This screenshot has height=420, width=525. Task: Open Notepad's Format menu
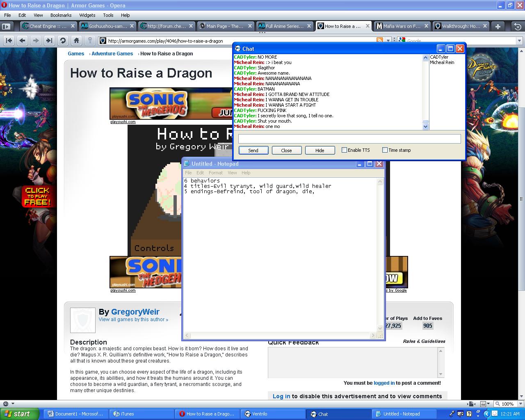tap(216, 173)
